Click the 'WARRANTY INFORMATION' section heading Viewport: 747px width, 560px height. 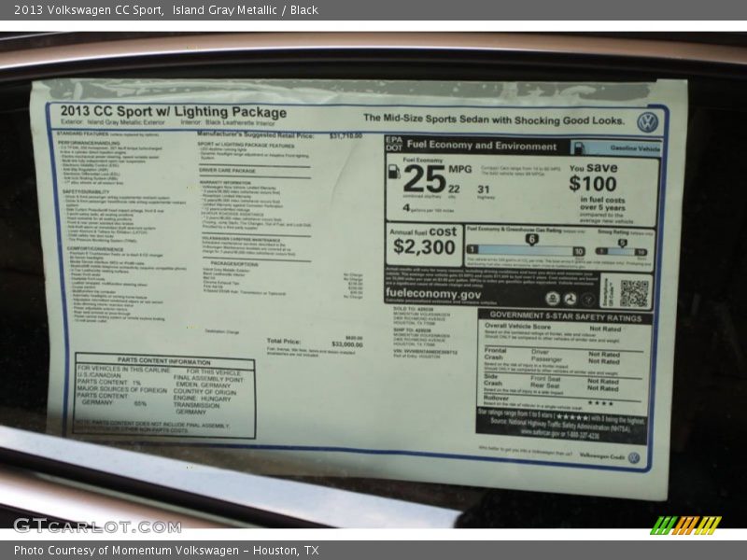225,183
